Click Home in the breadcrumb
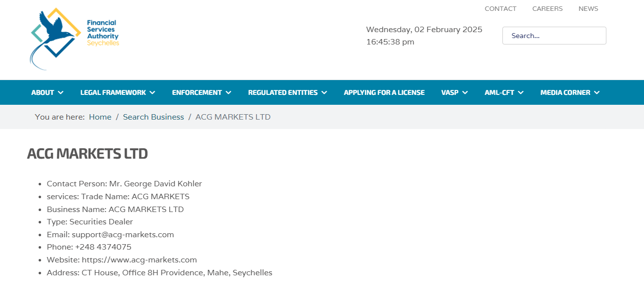Image resolution: width=644 pixels, height=300 pixels. click(100, 117)
